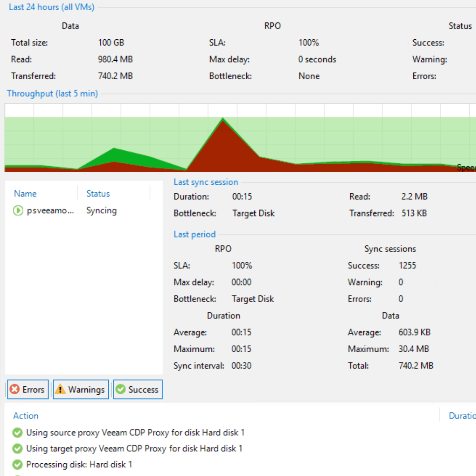
Task: Click the Total size value '100 GB'
Action: click(x=111, y=42)
